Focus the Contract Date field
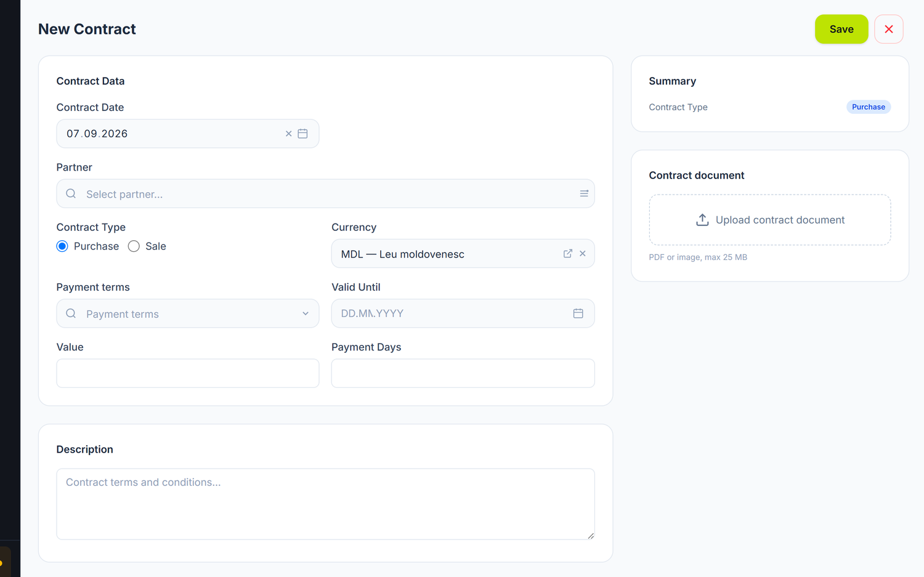 click(188, 134)
